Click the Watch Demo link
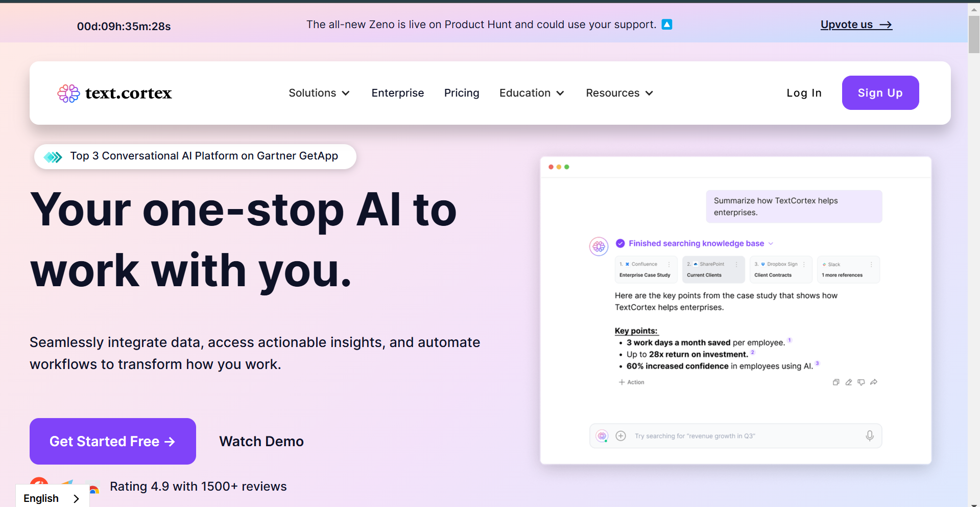 tap(261, 441)
